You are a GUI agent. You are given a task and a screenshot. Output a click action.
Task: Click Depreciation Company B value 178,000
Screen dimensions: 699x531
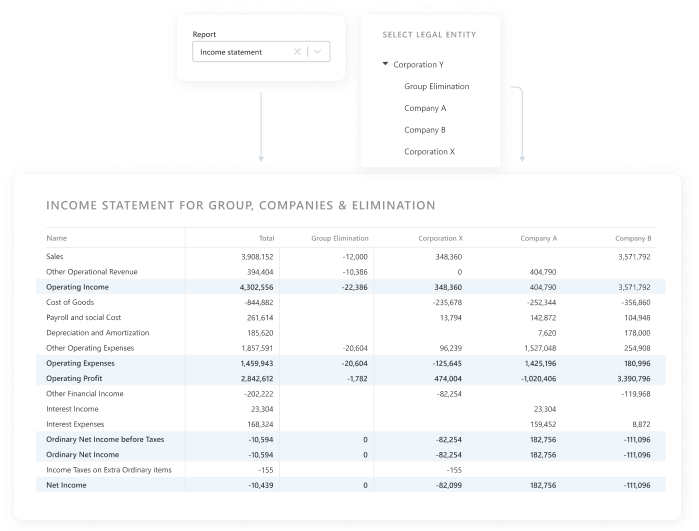tap(637, 333)
